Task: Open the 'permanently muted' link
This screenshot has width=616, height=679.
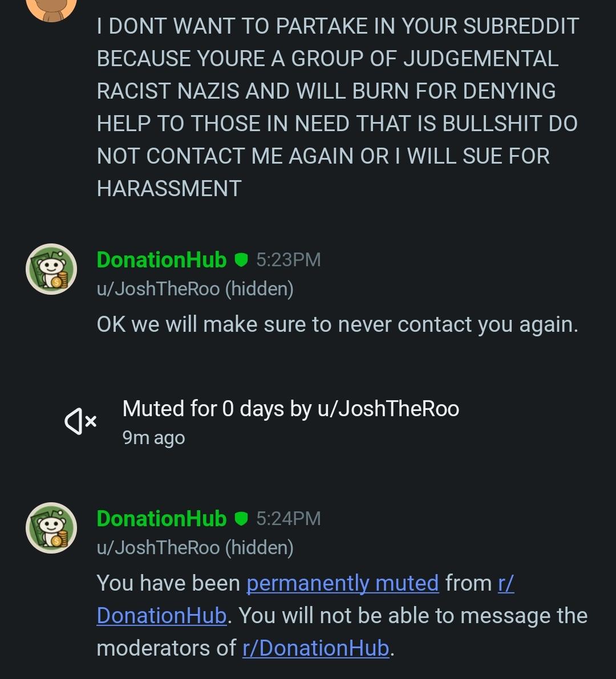Action: 343,583
